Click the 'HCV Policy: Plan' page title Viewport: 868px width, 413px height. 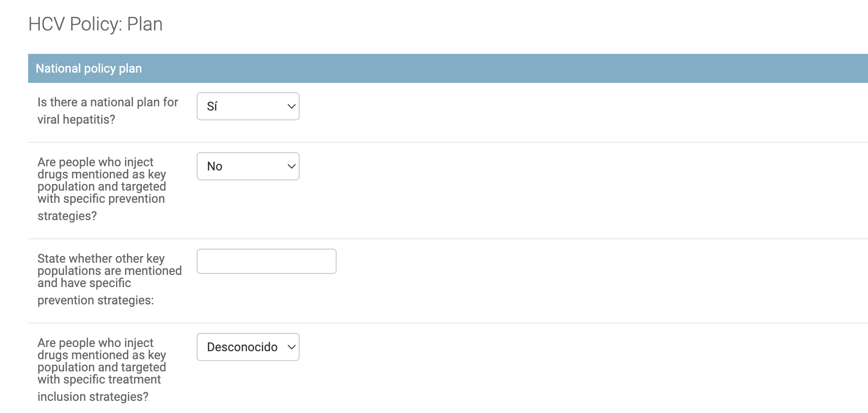(96, 24)
